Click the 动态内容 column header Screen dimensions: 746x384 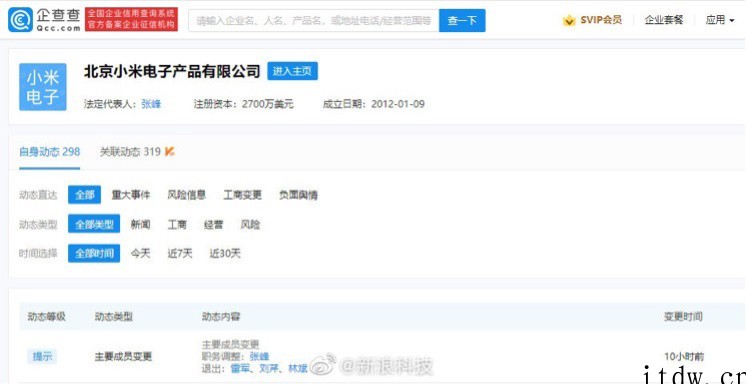click(x=221, y=316)
